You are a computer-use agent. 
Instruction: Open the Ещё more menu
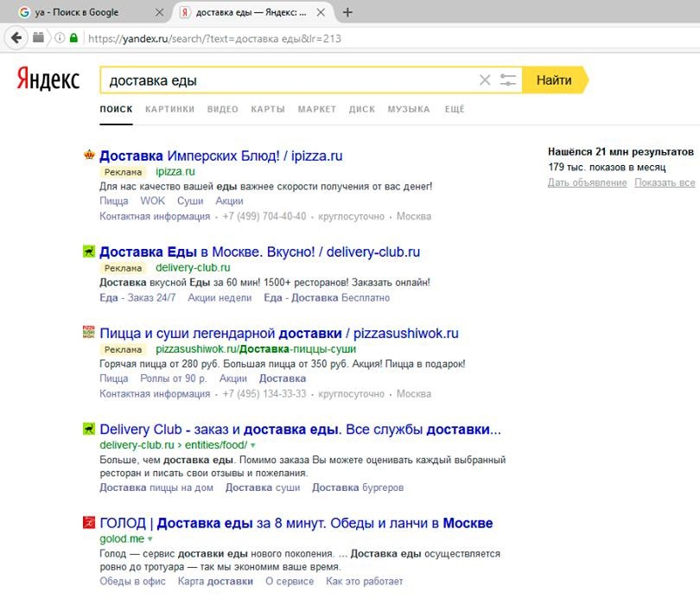455,110
